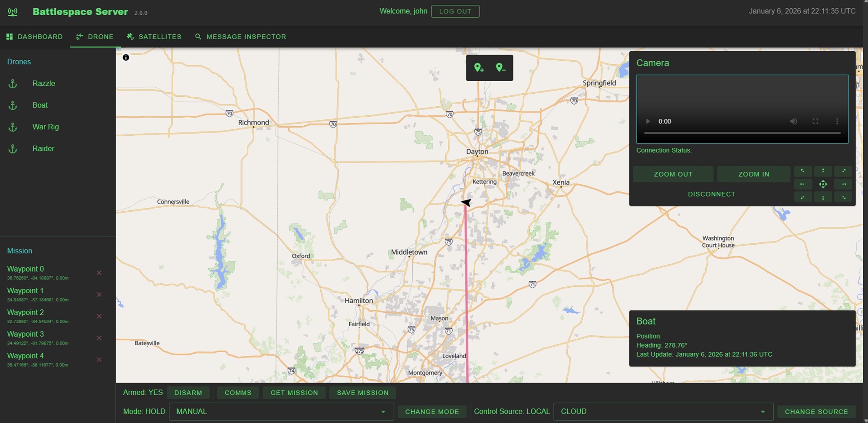868x423 pixels.
Task: Delete Waypoint 2 with its X
Action: (99, 316)
